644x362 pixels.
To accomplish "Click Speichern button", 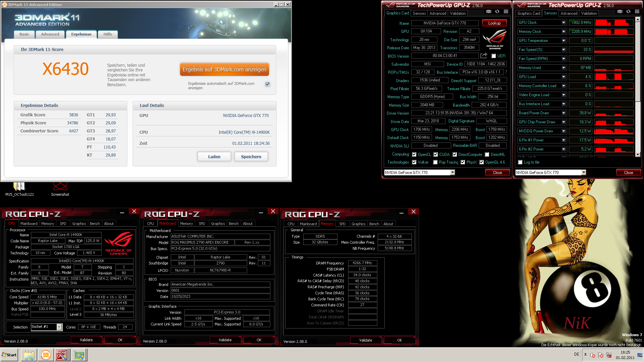I will [251, 157].
